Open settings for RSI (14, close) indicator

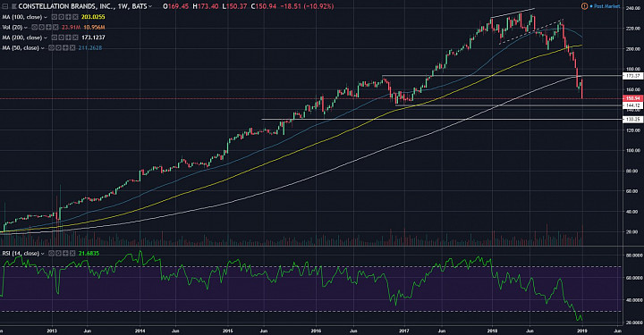tap(58, 254)
